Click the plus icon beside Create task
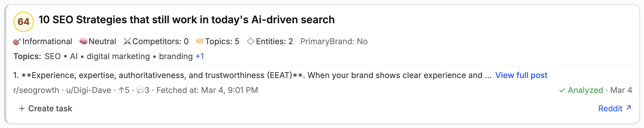 click(x=22, y=108)
